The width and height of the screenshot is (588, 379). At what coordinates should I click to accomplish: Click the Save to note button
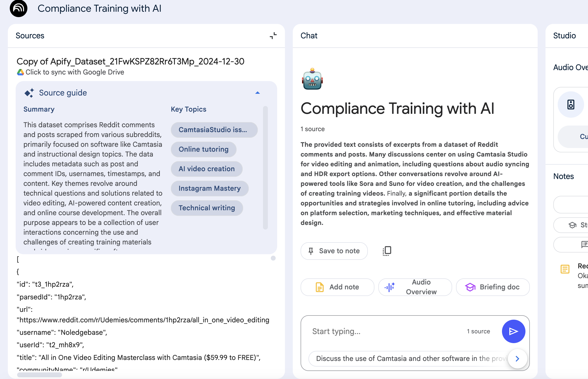334,251
